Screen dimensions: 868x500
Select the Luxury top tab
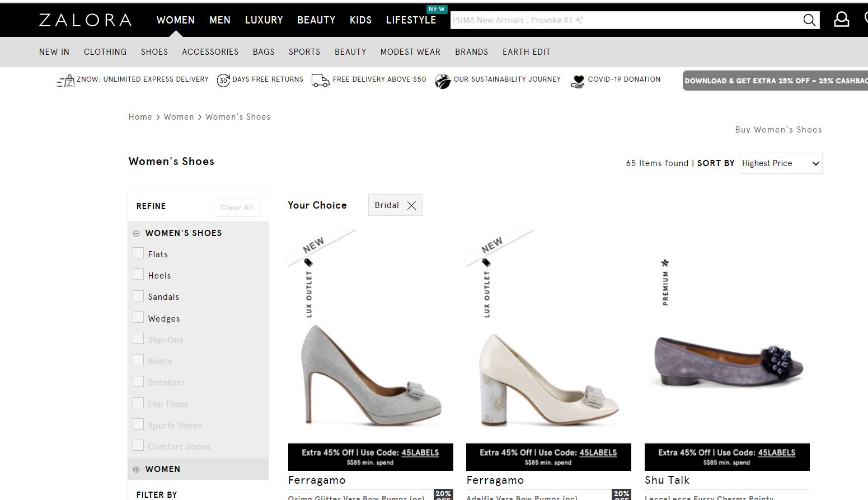click(264, 20)
